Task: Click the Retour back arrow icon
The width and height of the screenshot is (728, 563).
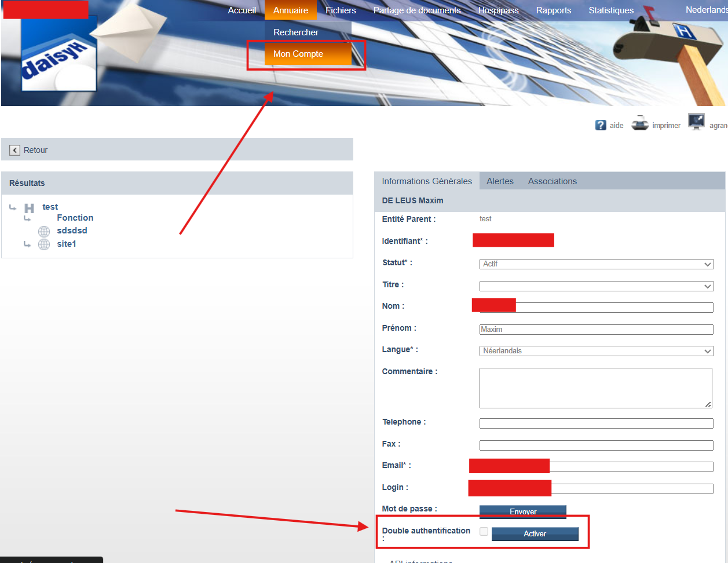Action: (15, 150)
